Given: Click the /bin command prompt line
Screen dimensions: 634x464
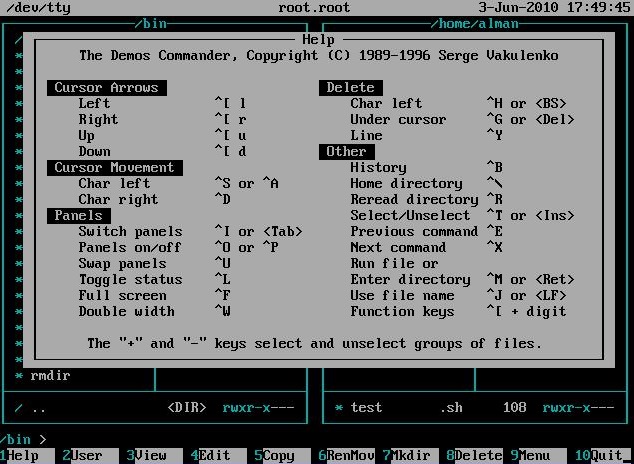Looking at the screenshot, I should [23, 439].
